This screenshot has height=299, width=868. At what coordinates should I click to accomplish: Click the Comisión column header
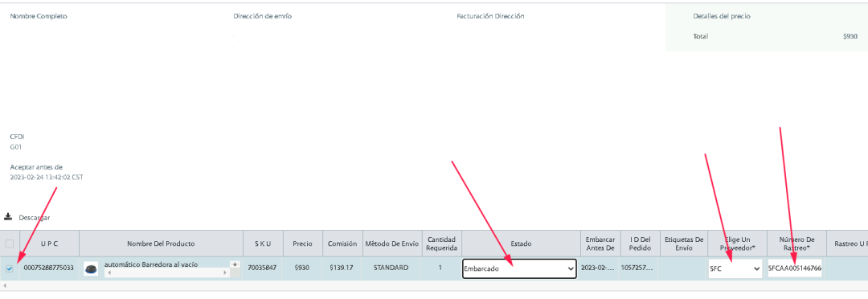click(342, 244)
